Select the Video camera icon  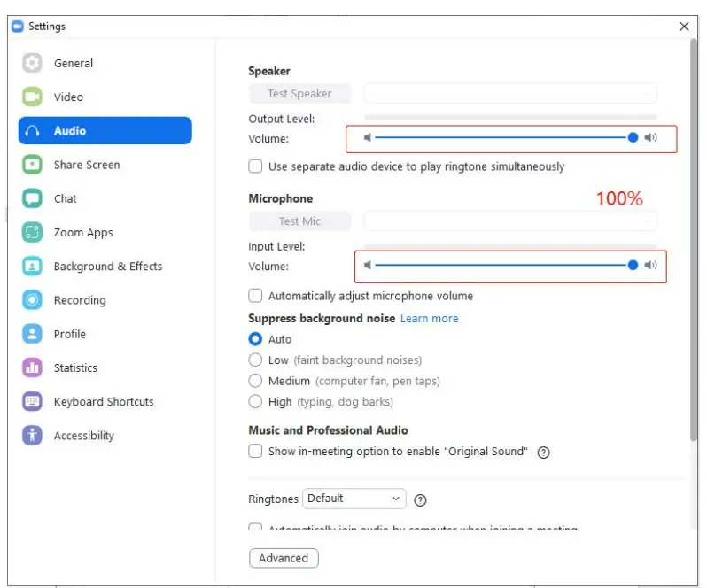pos(33,97)
